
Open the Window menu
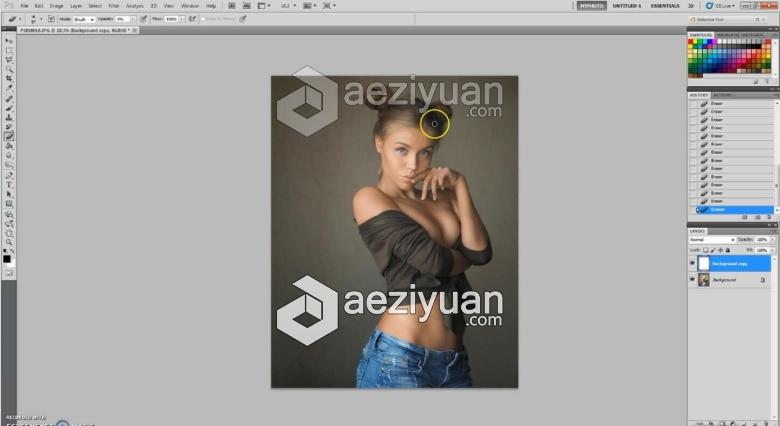190,6
